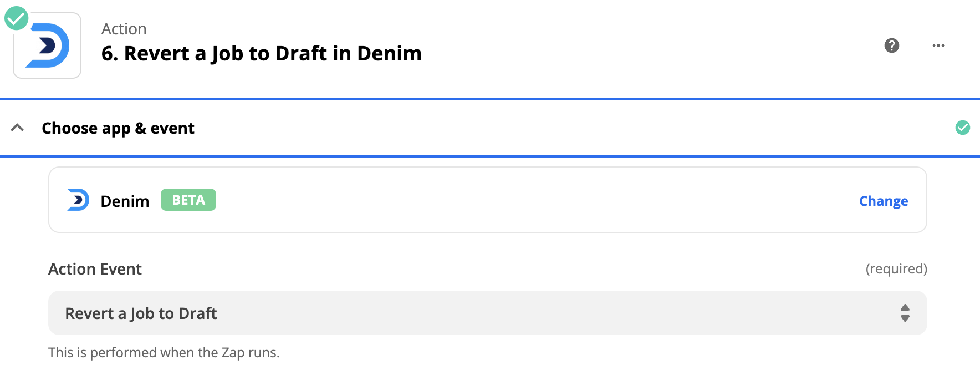Click the Action label above the title
The width and height of the screenshot is (980, 375).
click(124, 29)
